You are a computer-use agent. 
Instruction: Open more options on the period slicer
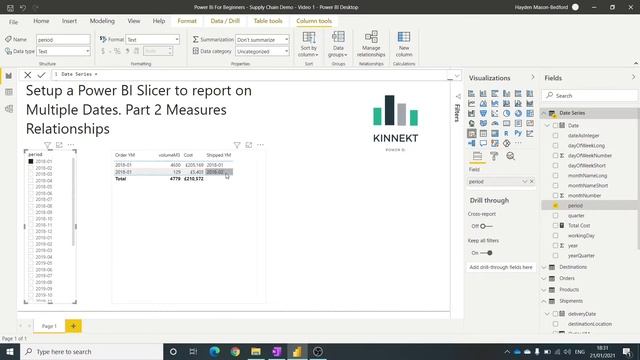click(71, 145)
